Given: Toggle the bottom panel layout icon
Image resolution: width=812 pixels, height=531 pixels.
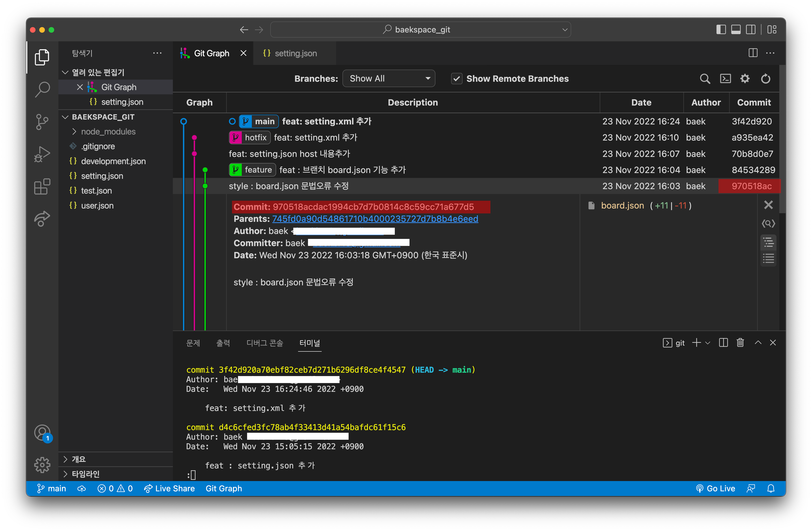Looking at the screenshot, I should [x=736, y=30].
